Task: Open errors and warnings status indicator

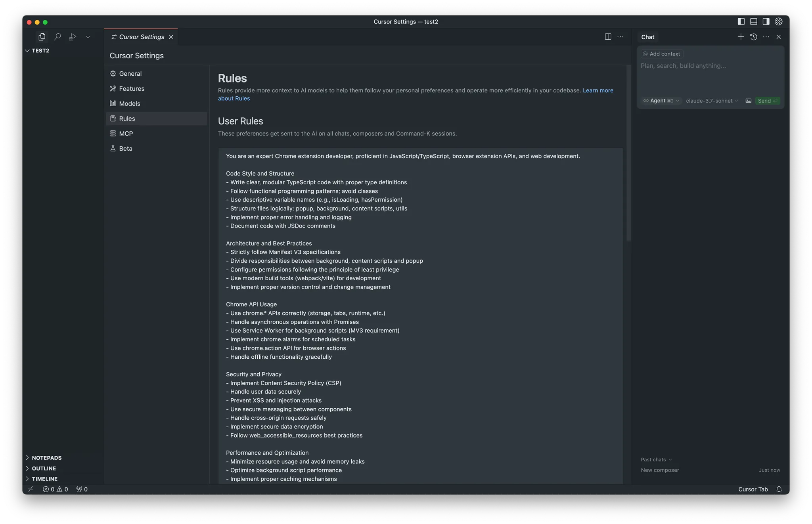Action: [56, 489]
